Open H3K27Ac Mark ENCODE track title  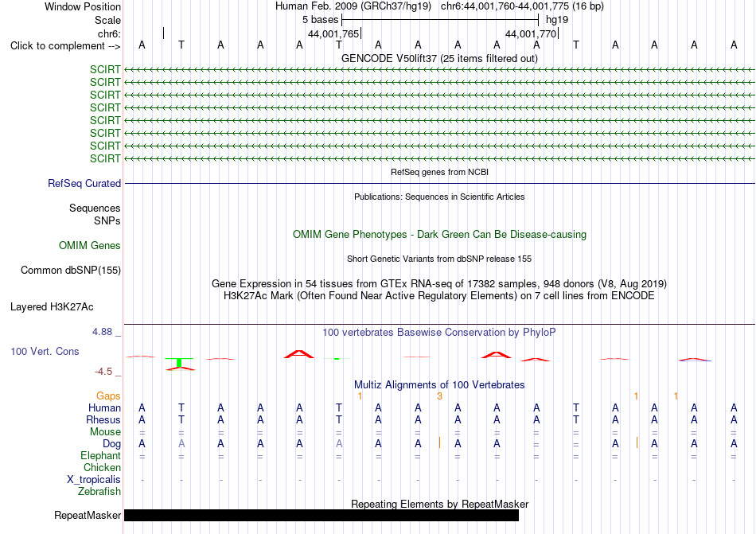tap(439, 296)
